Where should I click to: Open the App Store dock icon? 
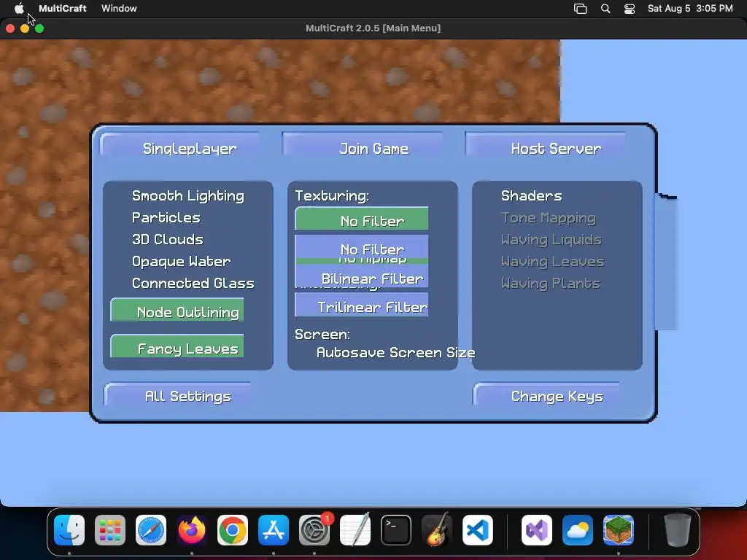[274, 530]
